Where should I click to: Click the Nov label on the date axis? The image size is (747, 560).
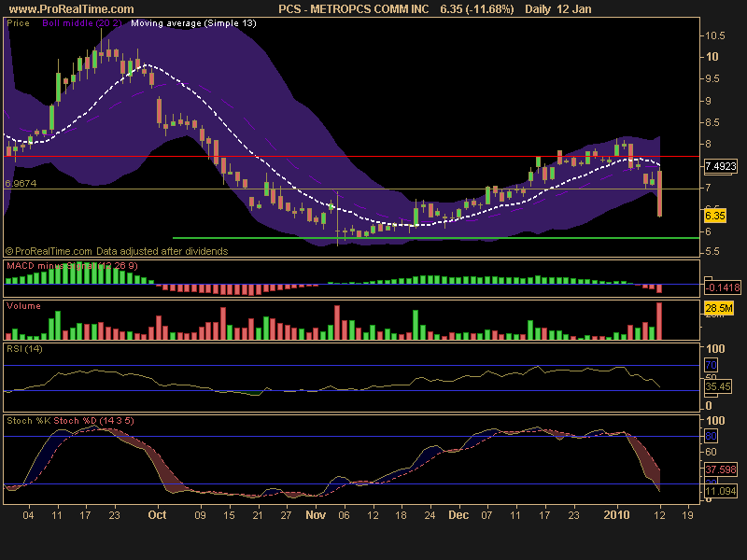[316, 515]
